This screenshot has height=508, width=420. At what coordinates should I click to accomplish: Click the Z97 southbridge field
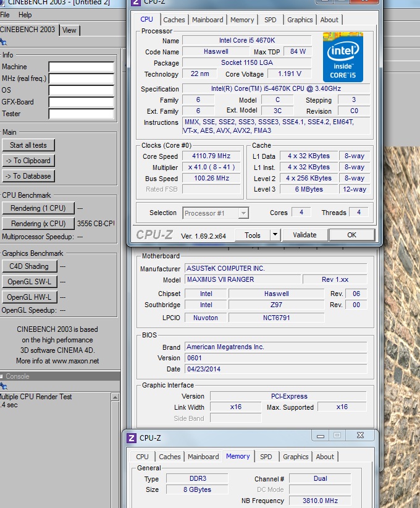pos(276,305)
